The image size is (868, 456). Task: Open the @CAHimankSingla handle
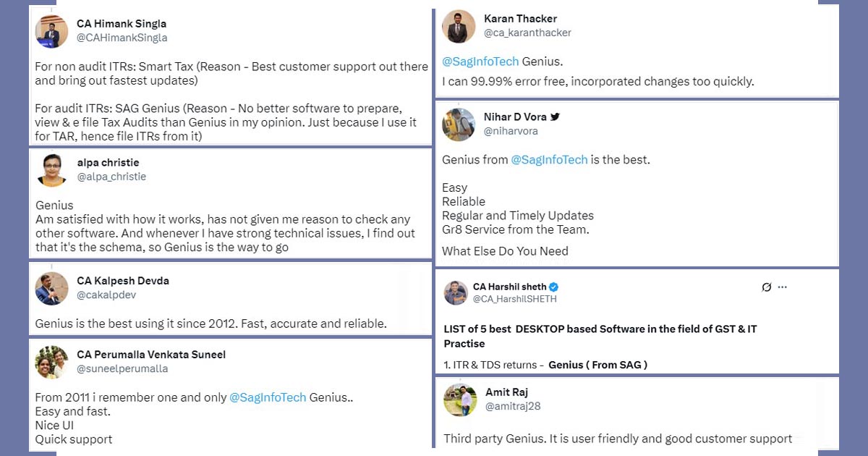[x=122, y=38]
